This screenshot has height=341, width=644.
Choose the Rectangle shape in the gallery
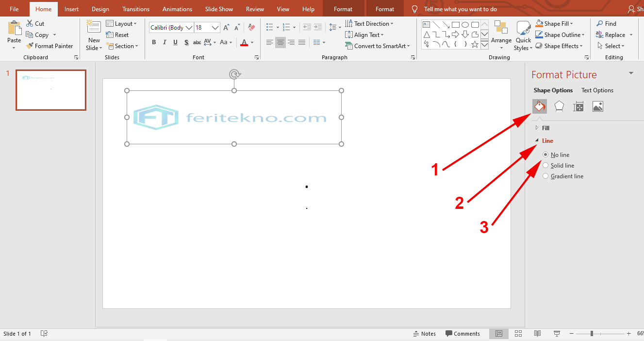click(456, 25)
